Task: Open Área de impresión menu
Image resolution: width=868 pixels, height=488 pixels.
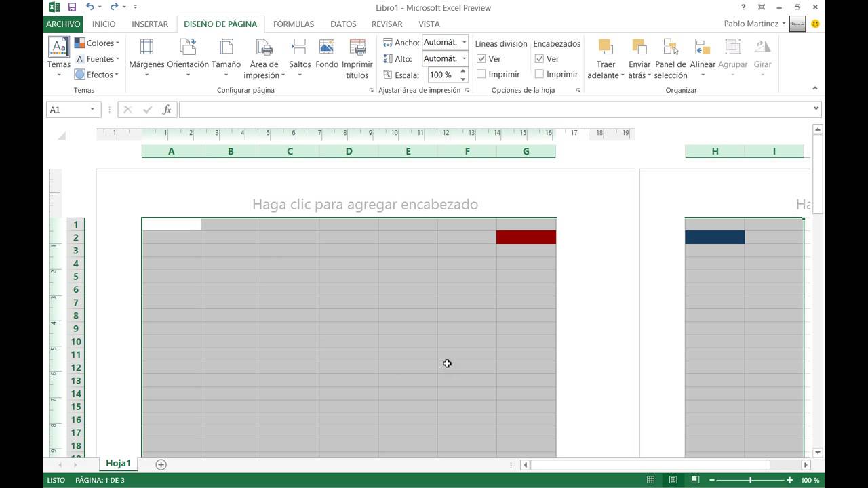Action: (264, 58)
